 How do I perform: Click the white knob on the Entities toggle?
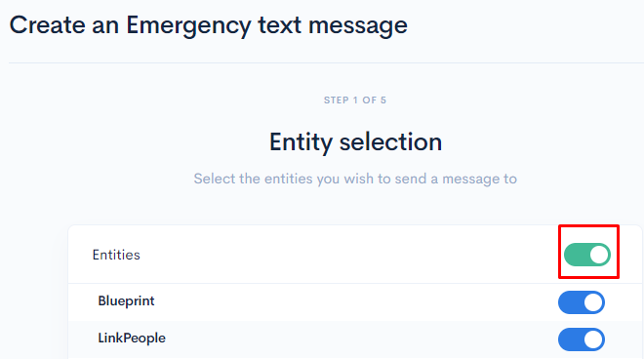pos(599,255)
